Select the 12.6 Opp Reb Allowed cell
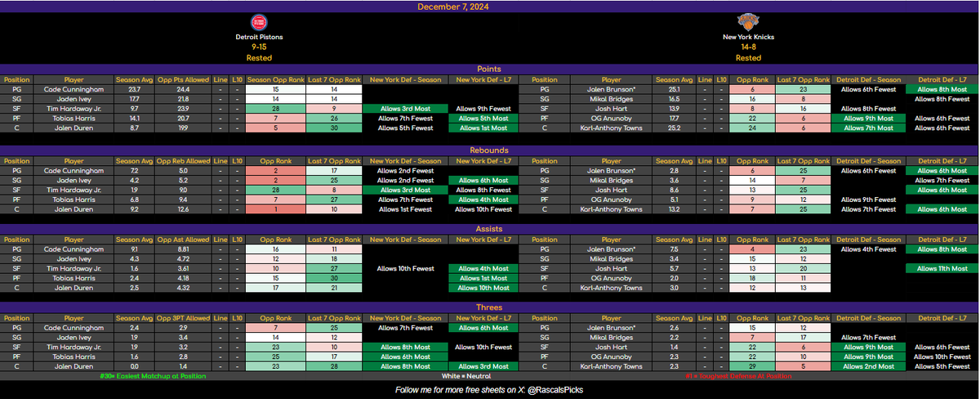This screenshot has height=399, width=980. [x=183, y=208]
